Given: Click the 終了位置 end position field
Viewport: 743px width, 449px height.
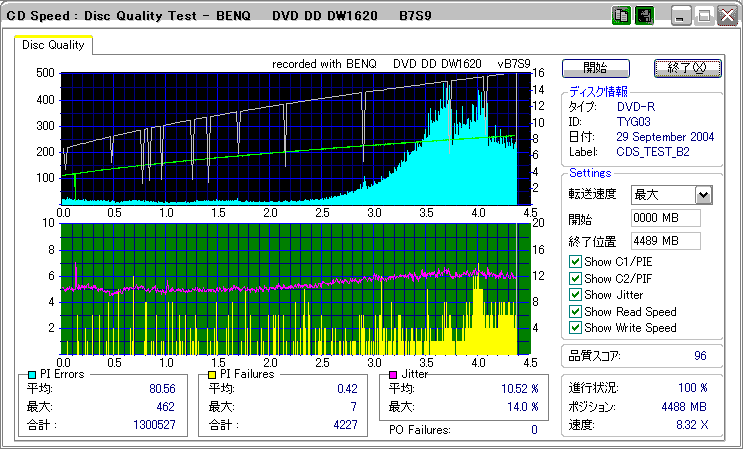Looking at the screenshot, I should tap(665, 241).
